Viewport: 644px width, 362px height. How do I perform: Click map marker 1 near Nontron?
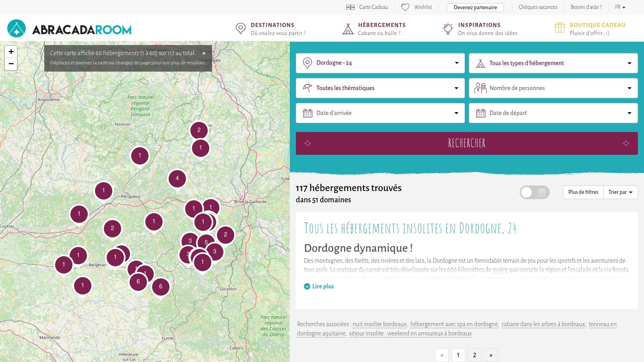tap(140, 156)
